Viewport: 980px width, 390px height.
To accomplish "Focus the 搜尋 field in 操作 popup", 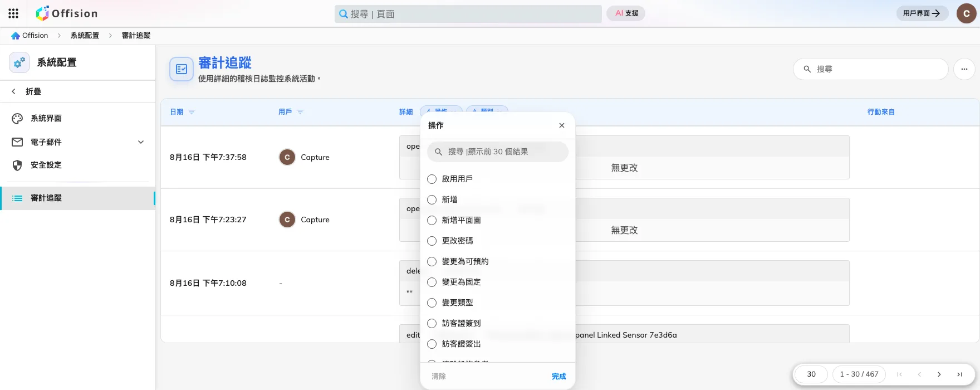I will [x=498, y=152].
